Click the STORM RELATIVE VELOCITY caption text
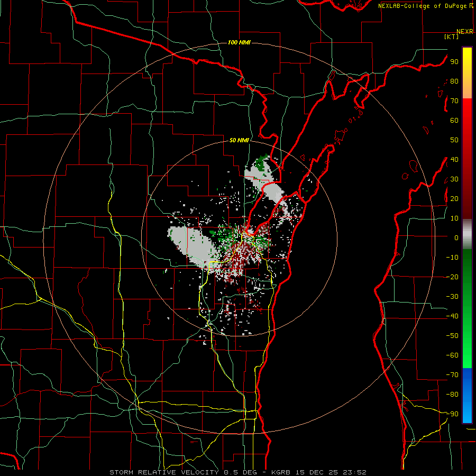The height and width of the screenshot is (476, 476). 164,472
